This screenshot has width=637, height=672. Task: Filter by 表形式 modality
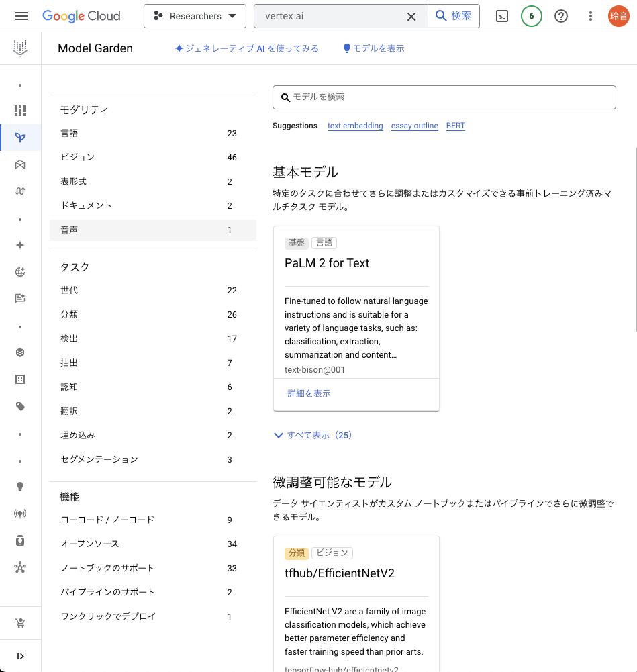(153, 182)
